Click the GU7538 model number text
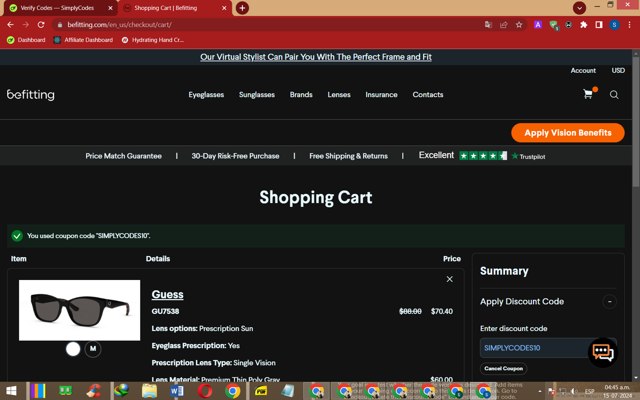 tap(165, 311)
